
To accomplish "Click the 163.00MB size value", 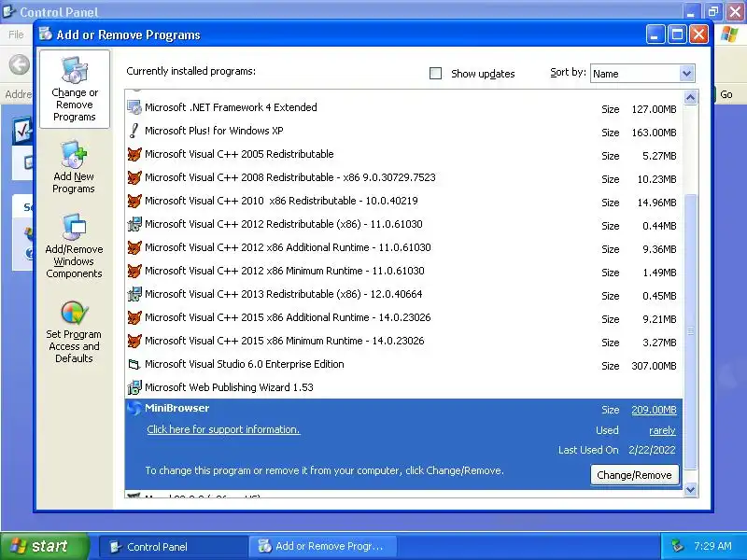I will (654, 133).
